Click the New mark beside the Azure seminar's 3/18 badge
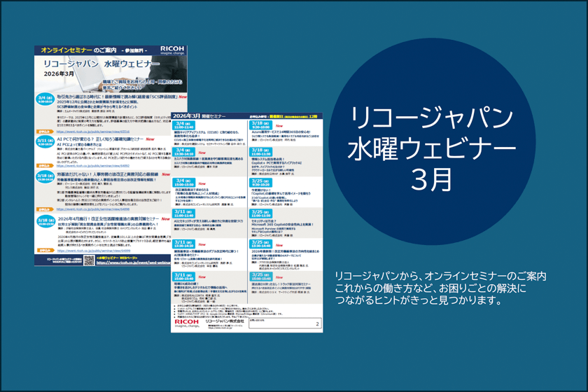 pyautogui.click(x=279, y=126)
